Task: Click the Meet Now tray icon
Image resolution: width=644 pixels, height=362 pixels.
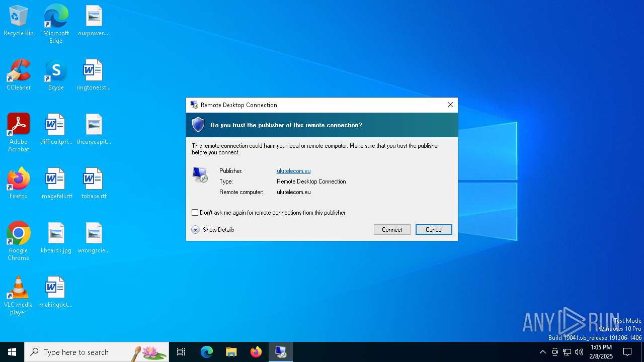Action: click(555, 352)
